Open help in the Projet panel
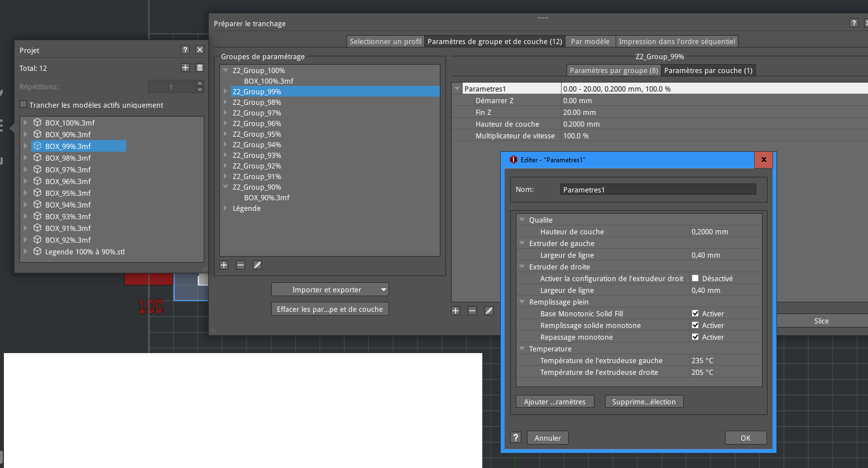The width and height of the screenshot is (868, 468). pyautogui.click(x=185, y=50)
